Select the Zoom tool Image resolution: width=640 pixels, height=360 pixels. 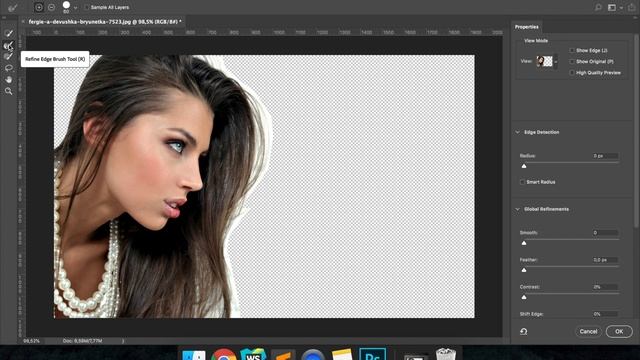(x=9, y=91)
